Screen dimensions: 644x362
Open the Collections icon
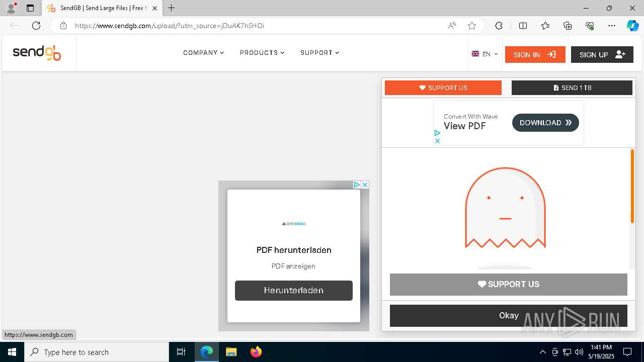click(x=568, y=26)
